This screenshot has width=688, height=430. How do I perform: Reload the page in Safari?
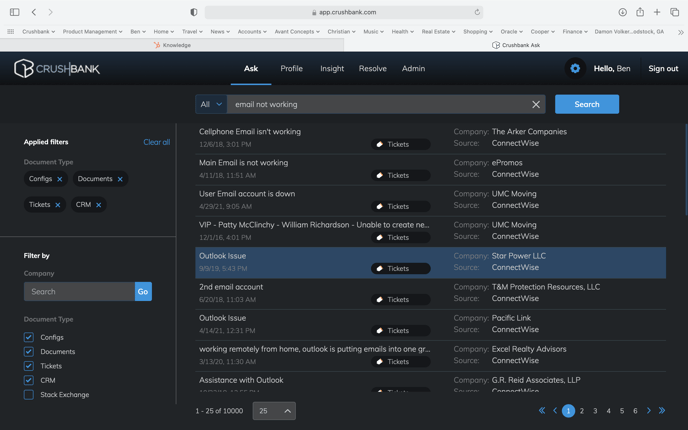pos(477,12)
